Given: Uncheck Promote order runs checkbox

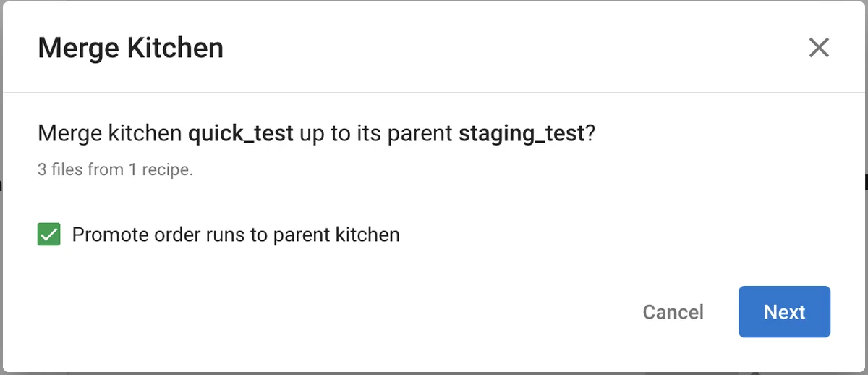Looking at the screenshot, I should [49, 235].
